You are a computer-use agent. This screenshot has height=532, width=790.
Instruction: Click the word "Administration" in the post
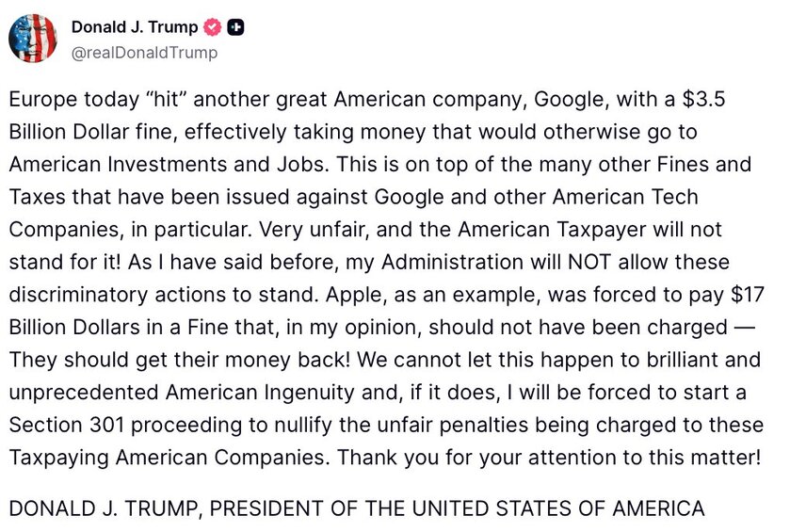452,263
